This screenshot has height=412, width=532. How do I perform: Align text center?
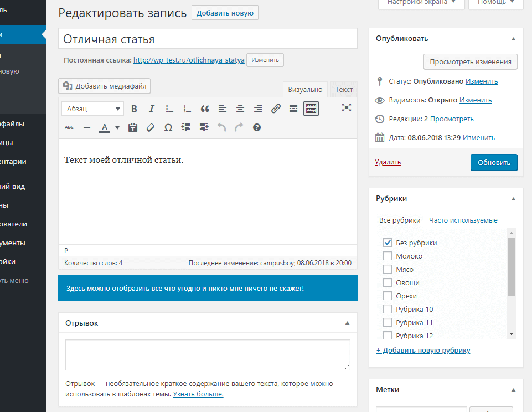point(240,109)
